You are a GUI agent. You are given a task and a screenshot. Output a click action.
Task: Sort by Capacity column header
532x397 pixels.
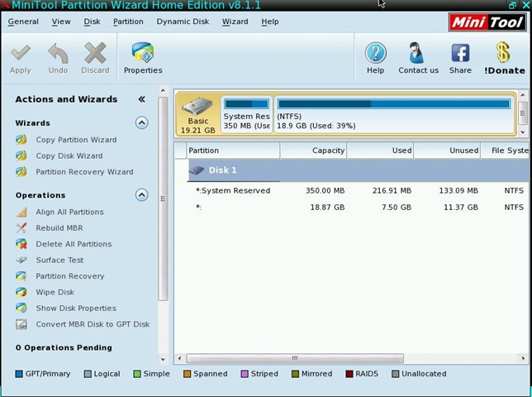tap(313, 151)
